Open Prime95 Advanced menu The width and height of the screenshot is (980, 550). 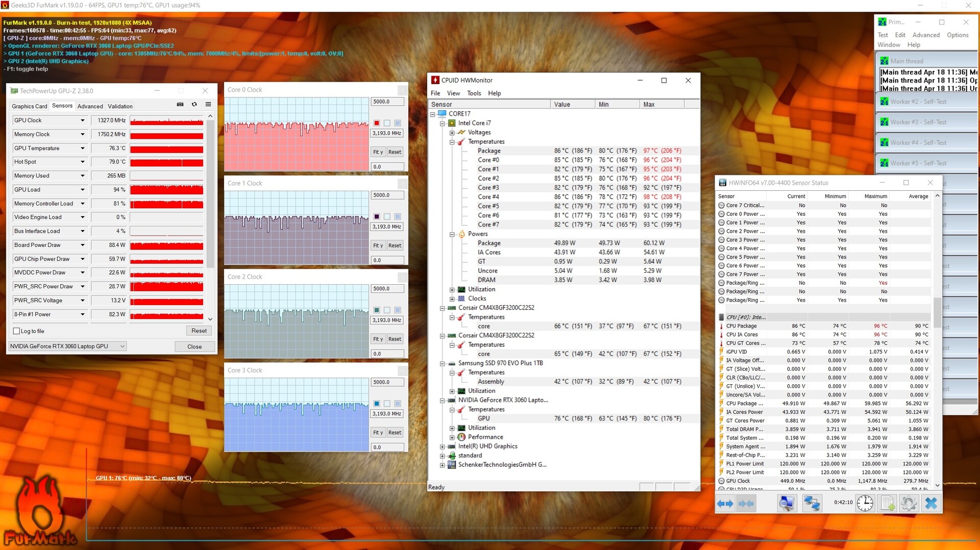926,35
